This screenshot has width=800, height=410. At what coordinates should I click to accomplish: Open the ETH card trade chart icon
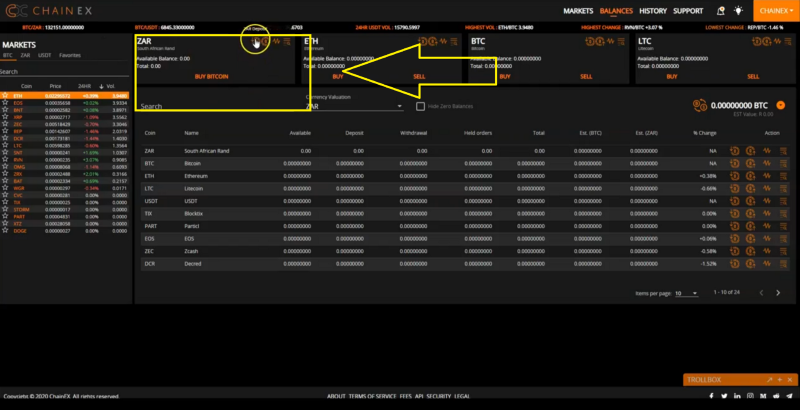coord(443,41)
